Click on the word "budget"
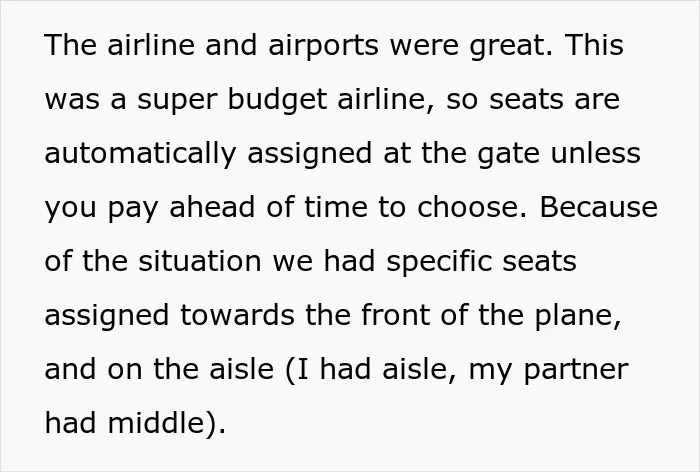The height and width of the screenshot is (472, 700). tap(277, 99)
